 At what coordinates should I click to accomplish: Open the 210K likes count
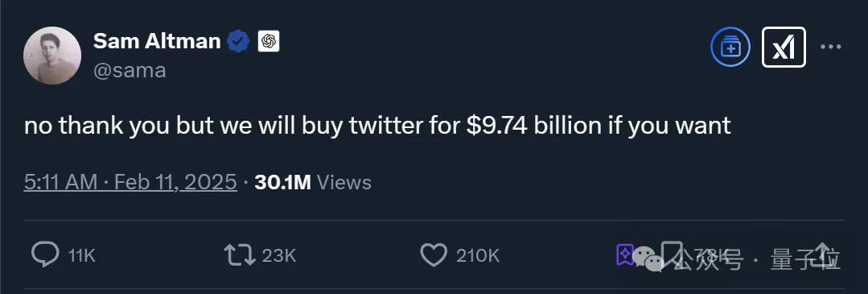click(478, 255)
